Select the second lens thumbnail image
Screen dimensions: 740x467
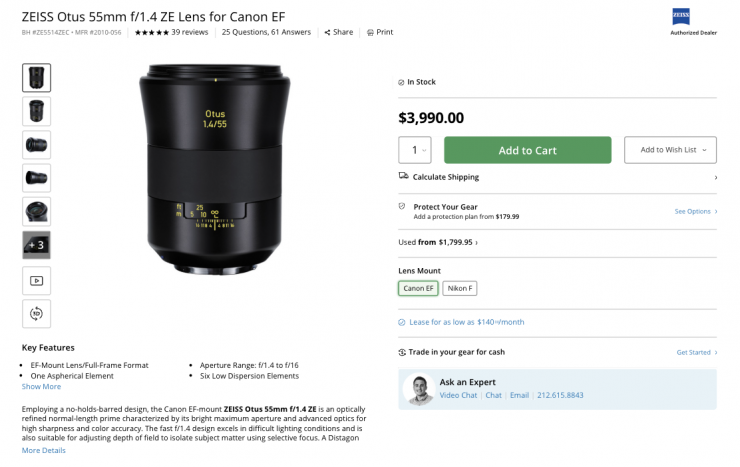tap(36, 111)
